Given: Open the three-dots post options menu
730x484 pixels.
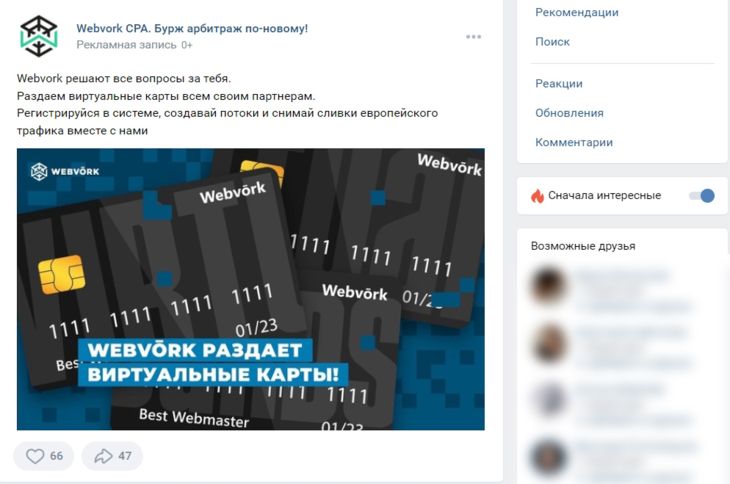Looking at the screenshot, I should 473,37.
